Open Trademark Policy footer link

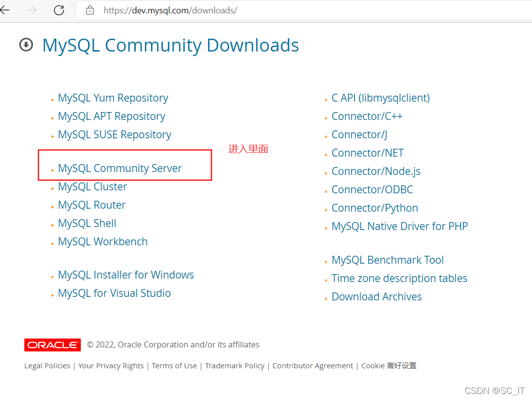point(235,366)
